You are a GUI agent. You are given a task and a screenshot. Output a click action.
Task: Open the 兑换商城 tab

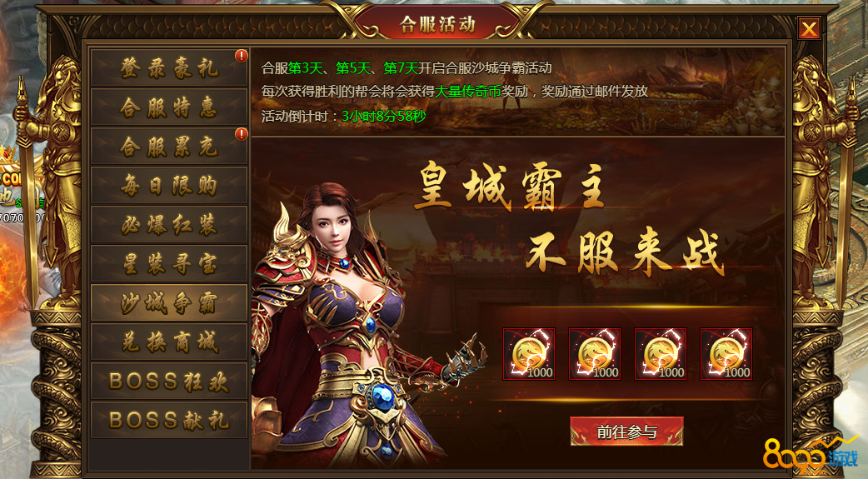(x=169, y=342)
